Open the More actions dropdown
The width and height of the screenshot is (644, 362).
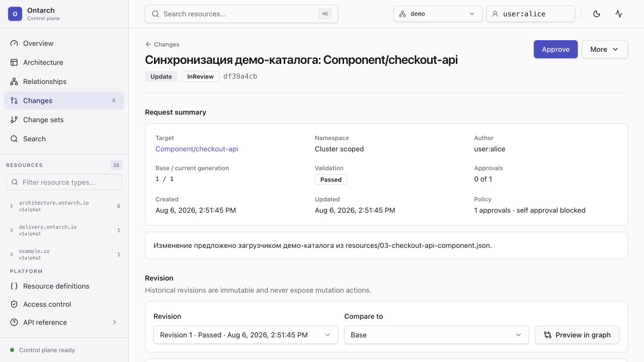605,49
